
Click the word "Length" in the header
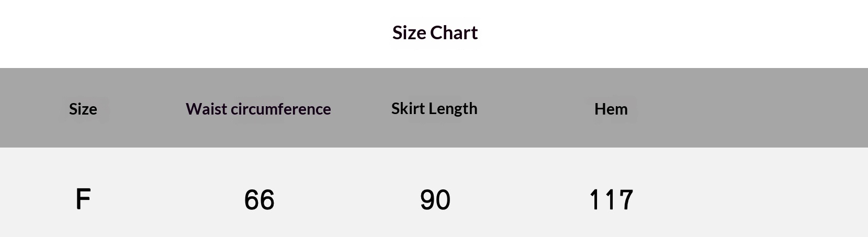pyautogui.click(x=453, y=108)
